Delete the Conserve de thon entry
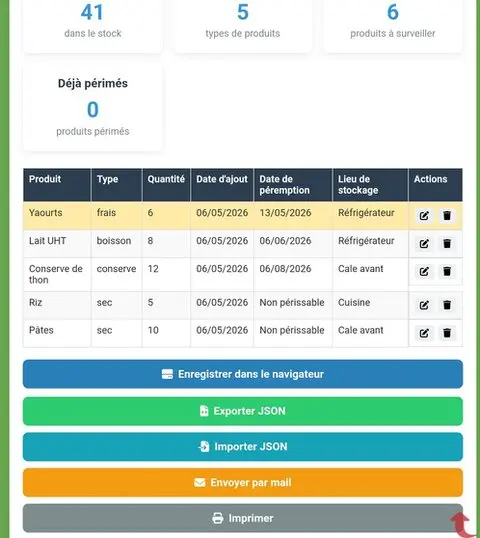Image resolution: width=480 pixels, height=538 pixels. coord(447,272)
